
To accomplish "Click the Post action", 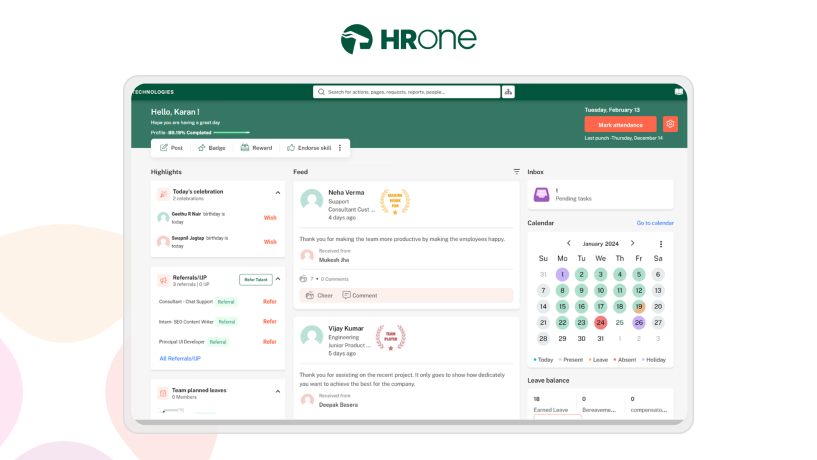I will pyautogui.click(x=171, y=148).
